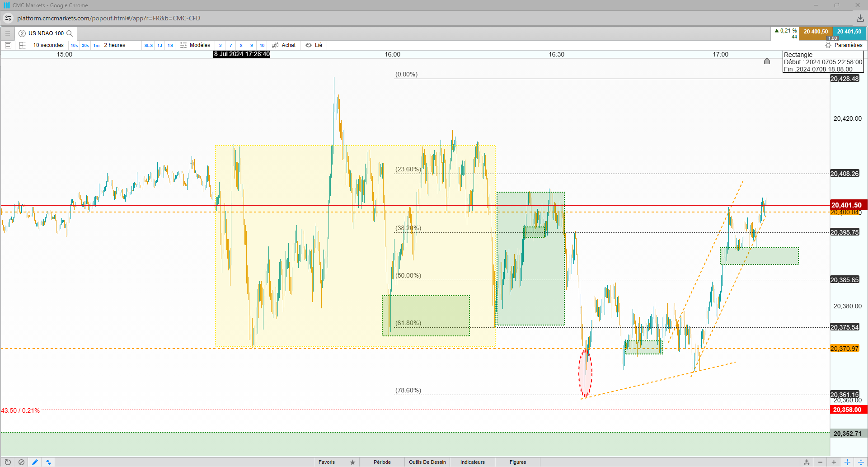The width and height of the screenshot is (868, 467).
Task: Click the star icon next to Favoris
Action: pos(352,462)
